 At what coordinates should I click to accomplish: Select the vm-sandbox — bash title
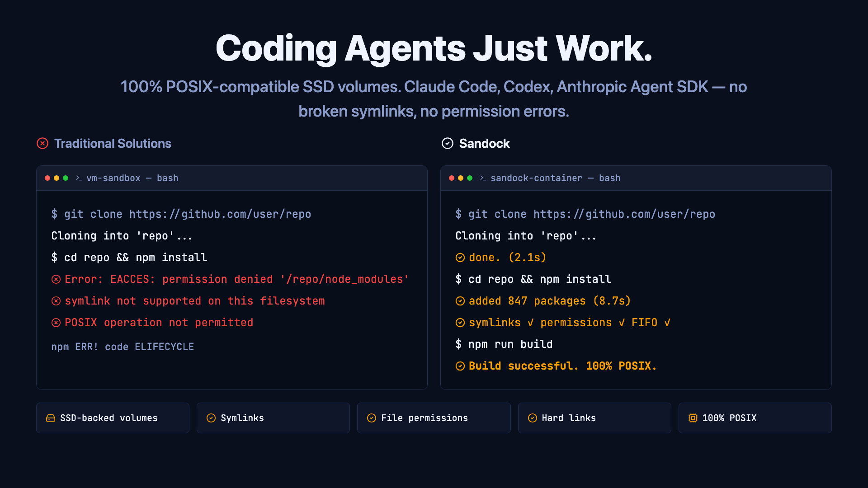pyautogui.click(x=132, y=178)
